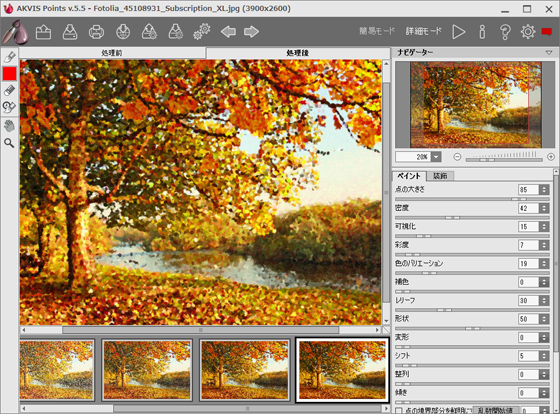Open the red color swatch
Image resolution: width=560 pixels, height=414 pixels.
pos(10,74)
